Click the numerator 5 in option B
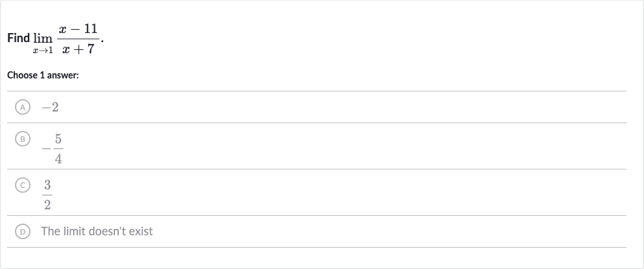 pyautogui.click(x=58, y=140)
